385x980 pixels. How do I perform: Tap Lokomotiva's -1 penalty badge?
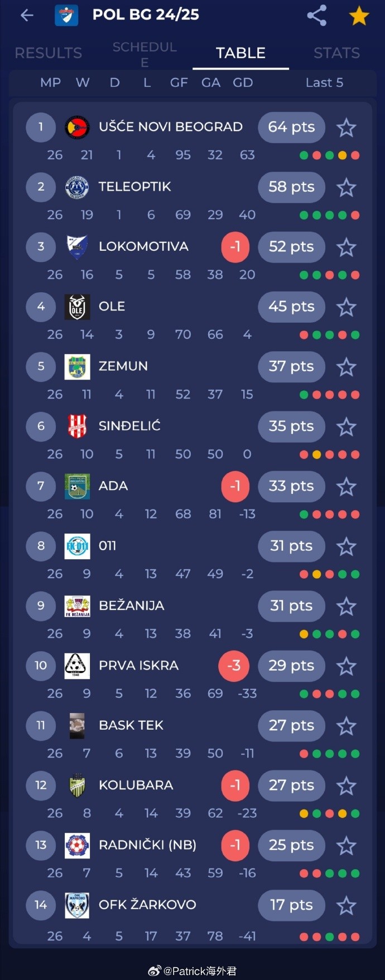235,247
